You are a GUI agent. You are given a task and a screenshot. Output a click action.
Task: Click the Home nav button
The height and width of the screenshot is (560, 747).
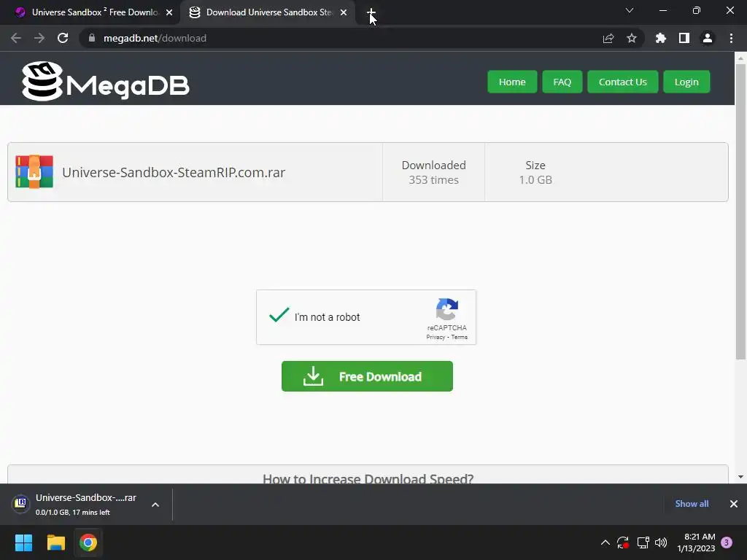coord(512,82)
